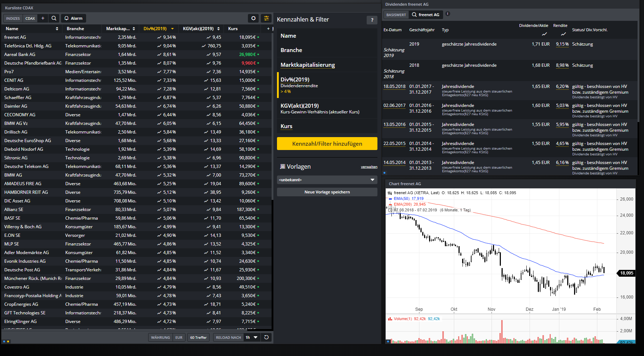Screen dimensions: 644x356
Task: Click the Volume bars icon in chart
Action: point(390,319)
